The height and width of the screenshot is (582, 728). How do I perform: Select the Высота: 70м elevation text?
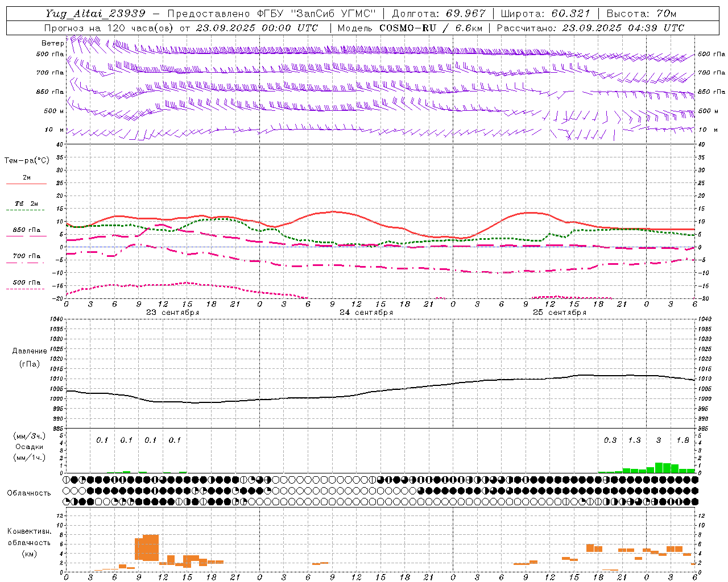coord(642,14)
